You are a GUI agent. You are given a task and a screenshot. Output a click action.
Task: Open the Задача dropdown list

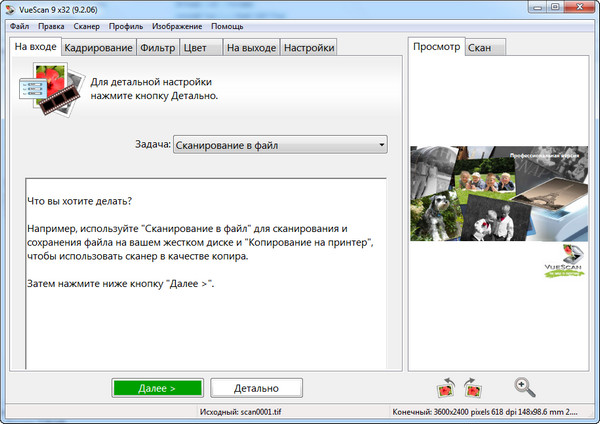click(280, 146)
